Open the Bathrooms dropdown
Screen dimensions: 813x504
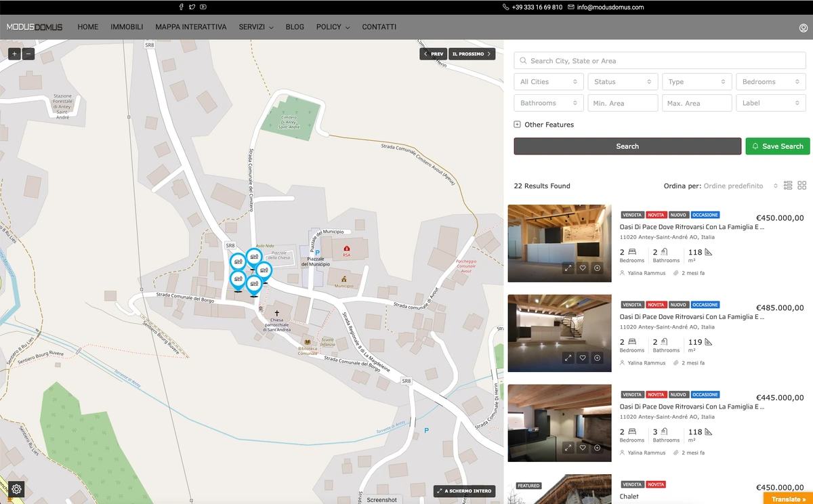coord(549,103)
